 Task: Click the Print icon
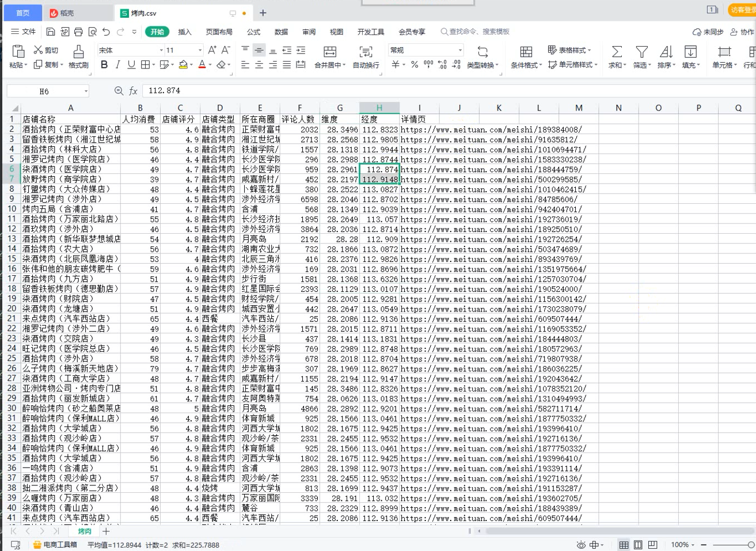(x=78, y=32)
